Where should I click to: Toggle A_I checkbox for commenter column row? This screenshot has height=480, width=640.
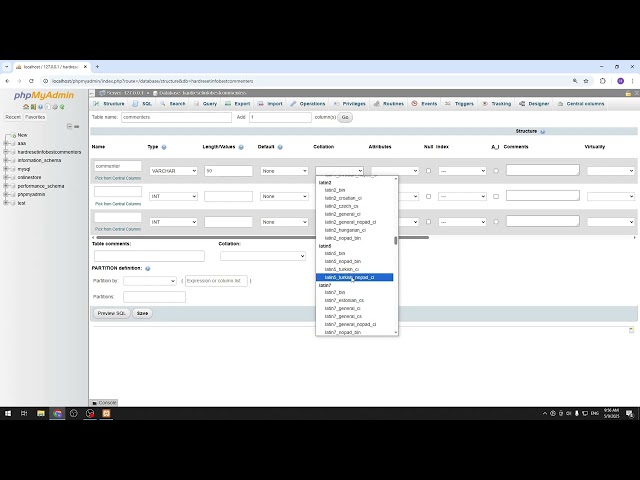point(496,171)
